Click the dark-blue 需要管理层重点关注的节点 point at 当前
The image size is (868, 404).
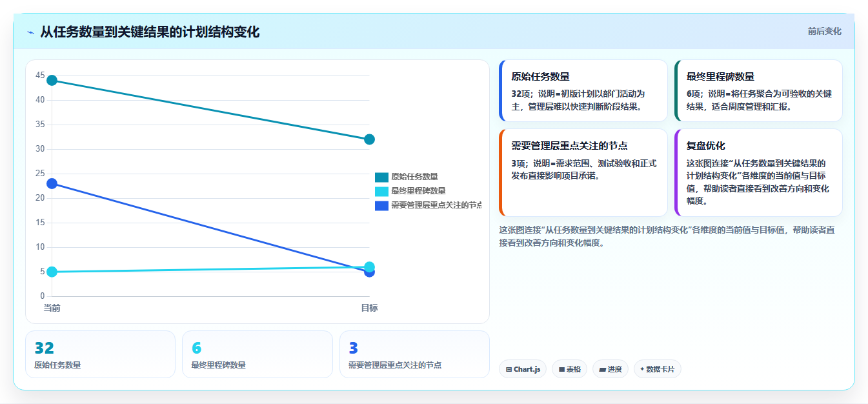pos(52,183)
